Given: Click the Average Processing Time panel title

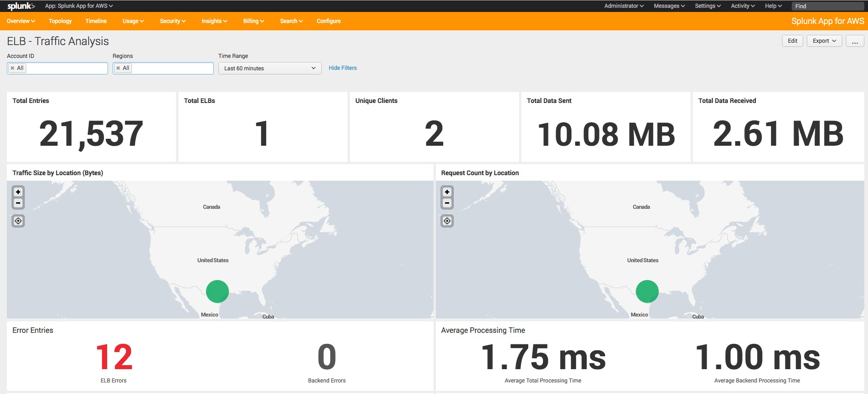Looking at the screenshot, I should (483, 331).
